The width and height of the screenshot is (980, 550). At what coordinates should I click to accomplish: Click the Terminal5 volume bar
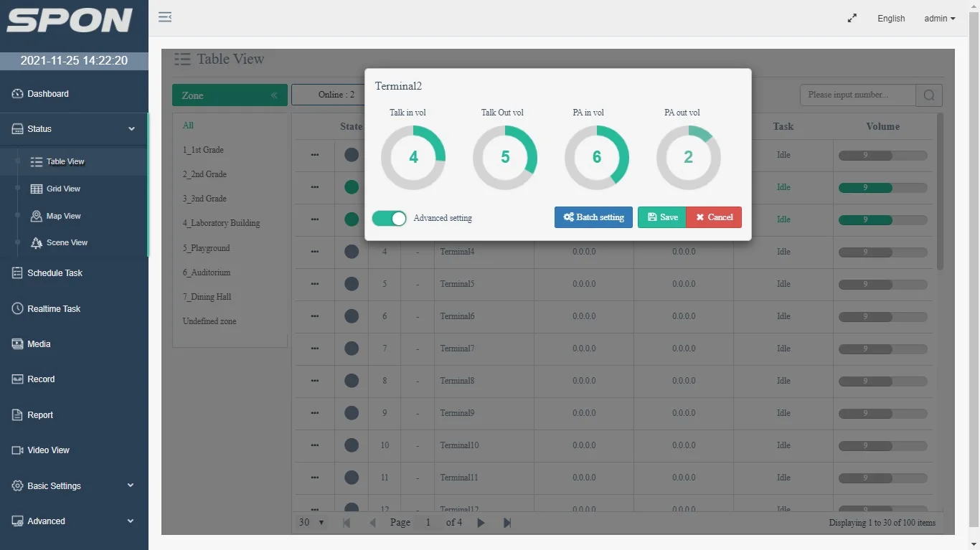pos(882,285)
